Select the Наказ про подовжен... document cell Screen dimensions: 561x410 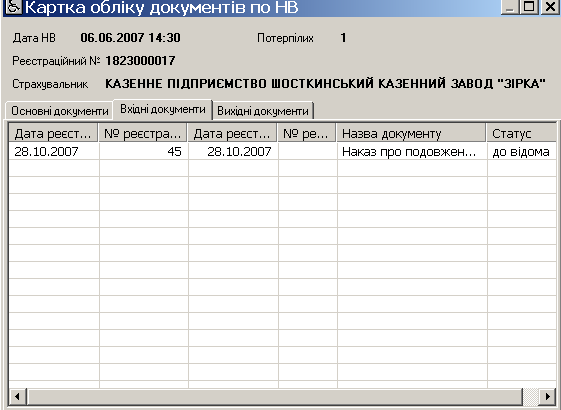(x=412, y=152)
